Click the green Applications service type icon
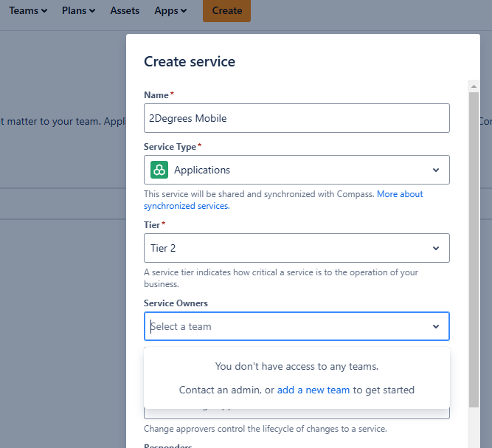The height and width of the screenshot is (448, 492). 159,170
